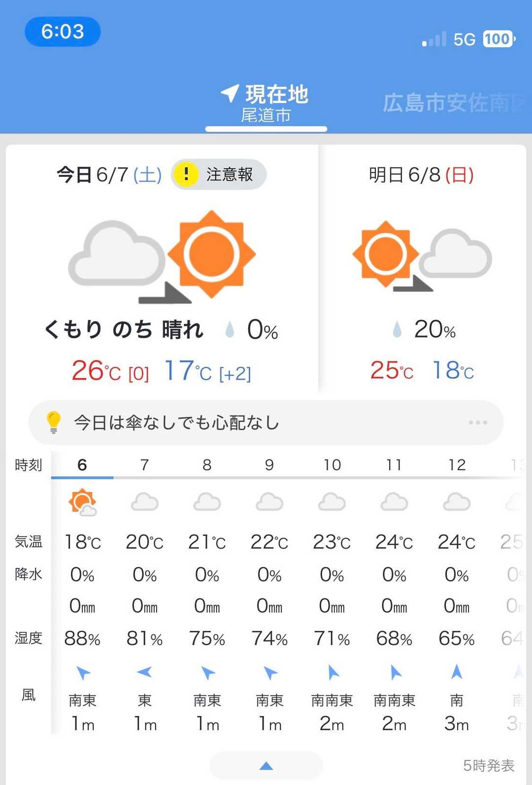Tap the southeast wind arrow at 6 o'clock
The height and width of the screenshot is (785, 532).
83,672
